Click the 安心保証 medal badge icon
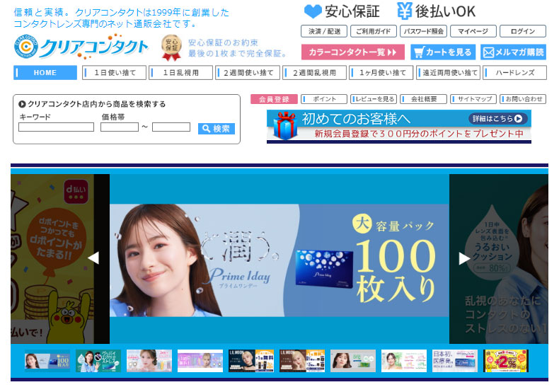Viewport: 559px width, 392px height. (171, 47)
